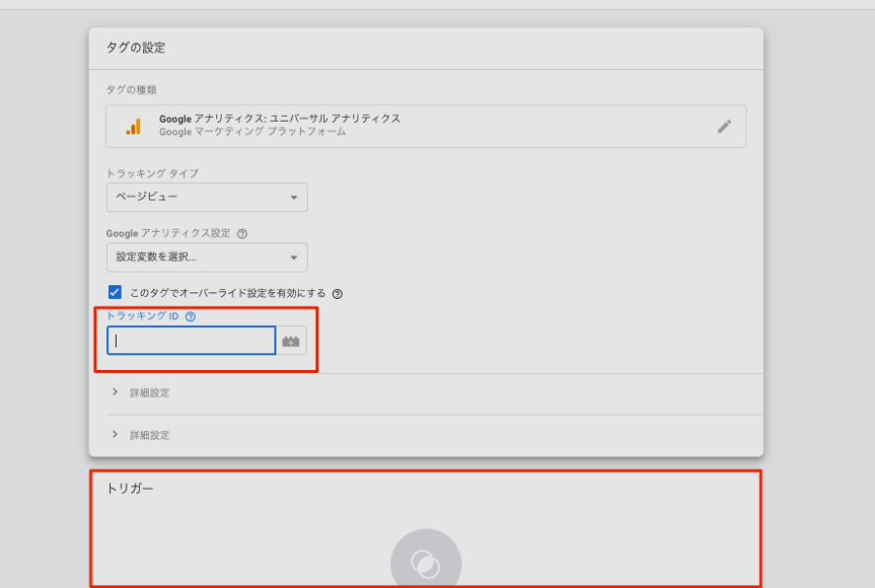The image size is (875, 588).
Task: Click the pencil edit icon for tag type
Action: 724,127
